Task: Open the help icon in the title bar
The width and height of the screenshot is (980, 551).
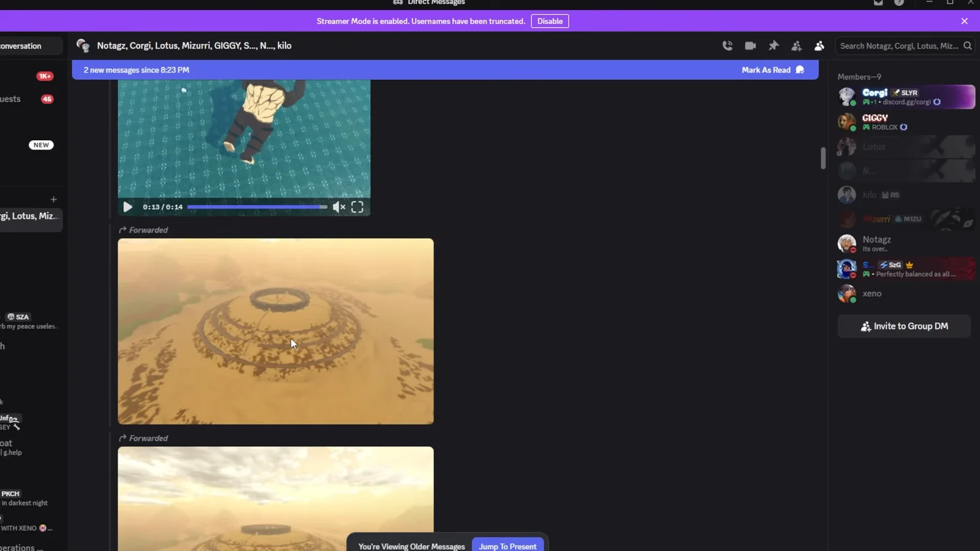Action: click(x=899, y=2)
